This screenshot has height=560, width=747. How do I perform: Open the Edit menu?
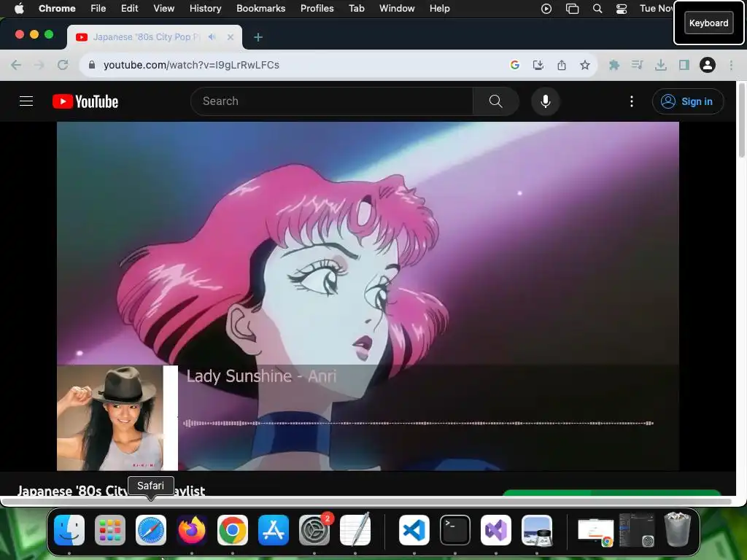pos(130,8)
